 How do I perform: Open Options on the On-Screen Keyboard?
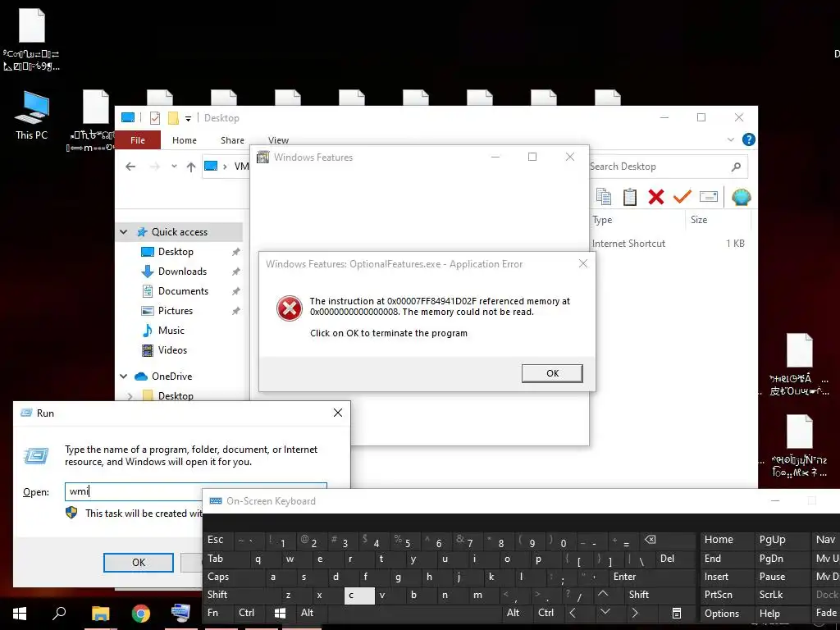point(722,614)
